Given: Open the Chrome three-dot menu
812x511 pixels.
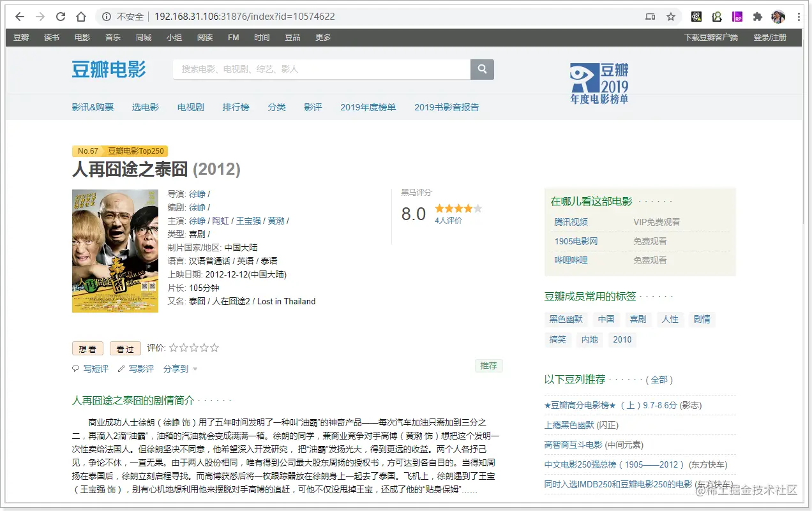Looking at the screenshot, I should pos(799,17).
